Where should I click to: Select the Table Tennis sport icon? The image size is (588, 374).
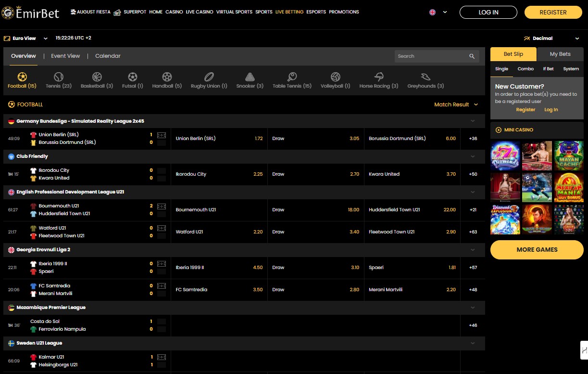point(292,77)
